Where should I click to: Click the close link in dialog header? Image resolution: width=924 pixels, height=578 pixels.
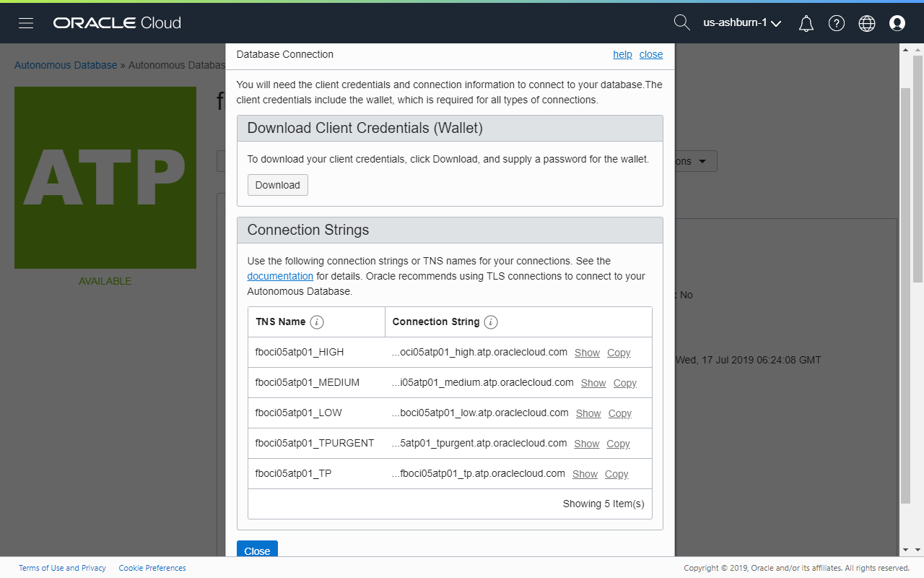[651, 54]
